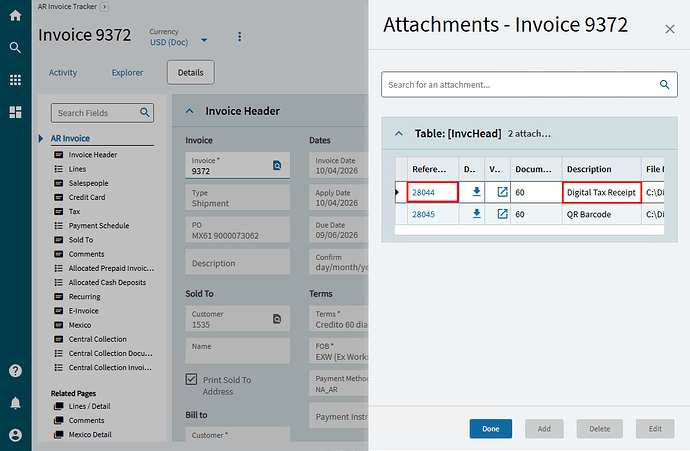Image resolution: width=690 pixels, height=451 pixels.
Task: Click the Done button
Action: tap(491, 429)
